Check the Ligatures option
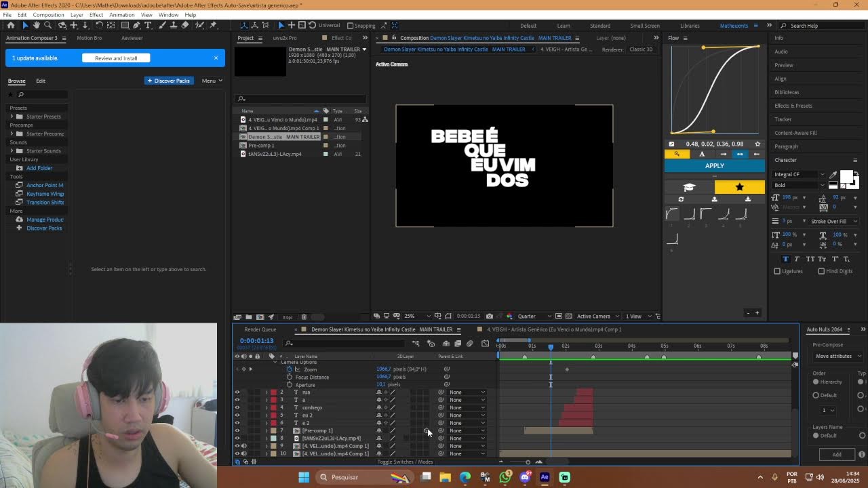This screenshot has width=868, height=488. 777,271
